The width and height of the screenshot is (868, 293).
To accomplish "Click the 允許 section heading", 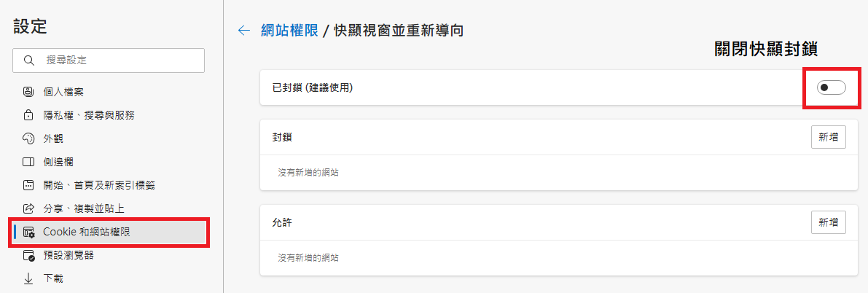I will pyautogui.click(x=283, y=222).
